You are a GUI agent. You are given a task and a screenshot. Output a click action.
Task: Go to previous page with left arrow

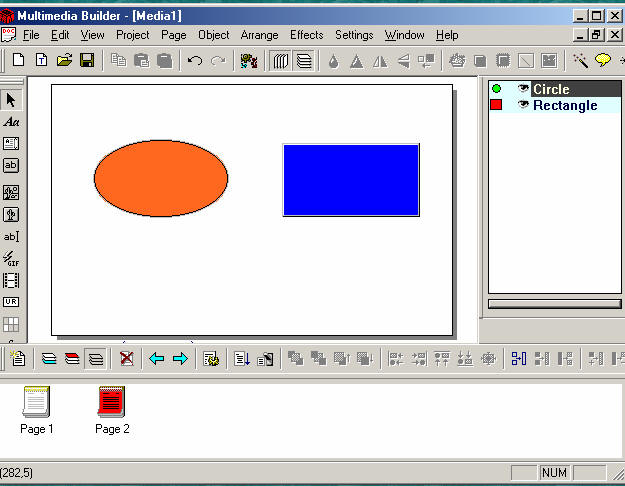[x=157, y=359]
